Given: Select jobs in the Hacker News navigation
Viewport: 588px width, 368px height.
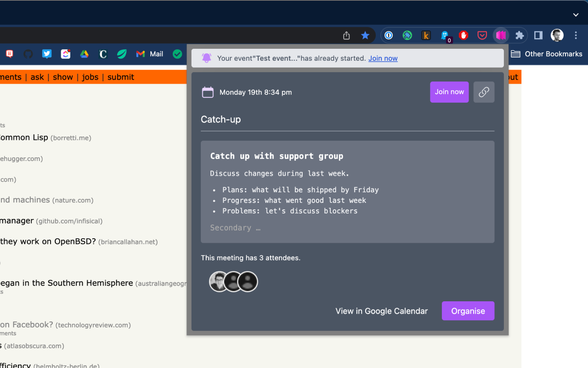Looking at the screenshot, I should tap(90, 77).
